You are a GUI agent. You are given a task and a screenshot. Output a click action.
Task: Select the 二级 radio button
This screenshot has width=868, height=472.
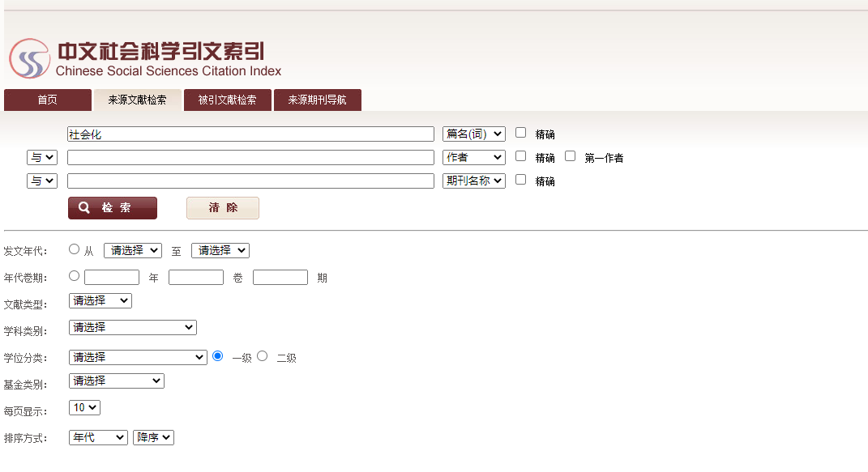pos(262,356)
